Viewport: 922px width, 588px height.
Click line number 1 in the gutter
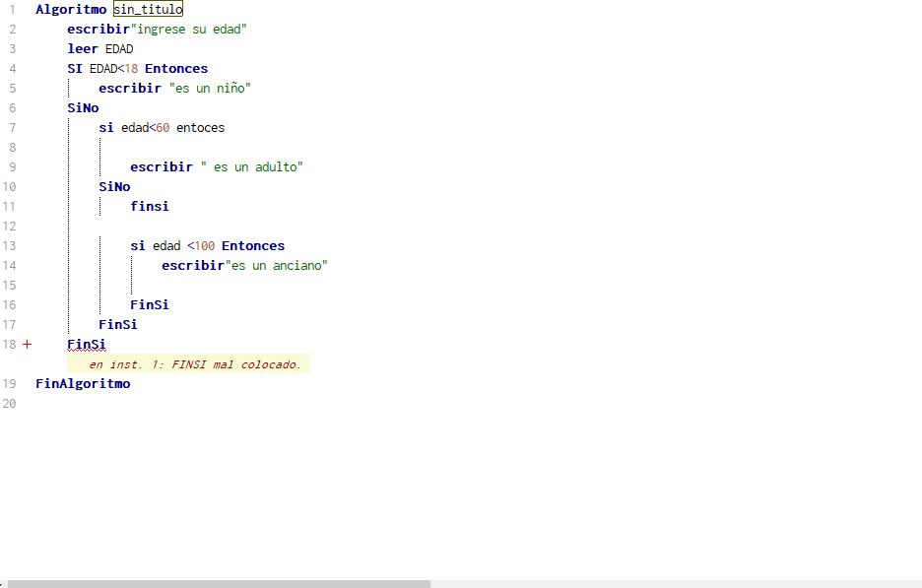click(x=12, y=10)
